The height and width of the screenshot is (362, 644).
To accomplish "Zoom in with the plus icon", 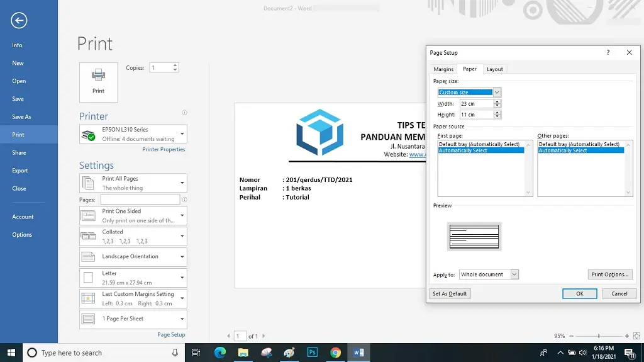I will click(627, 336).
